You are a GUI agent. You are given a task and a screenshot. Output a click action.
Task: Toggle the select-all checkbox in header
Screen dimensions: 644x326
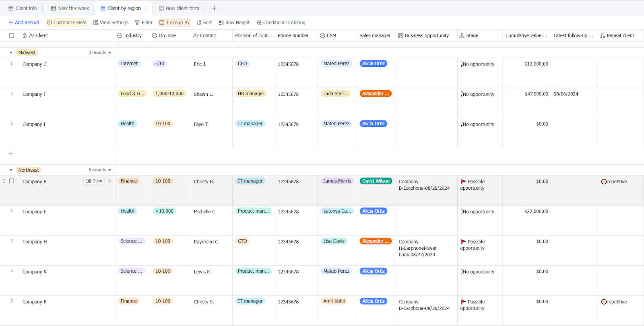12,35
